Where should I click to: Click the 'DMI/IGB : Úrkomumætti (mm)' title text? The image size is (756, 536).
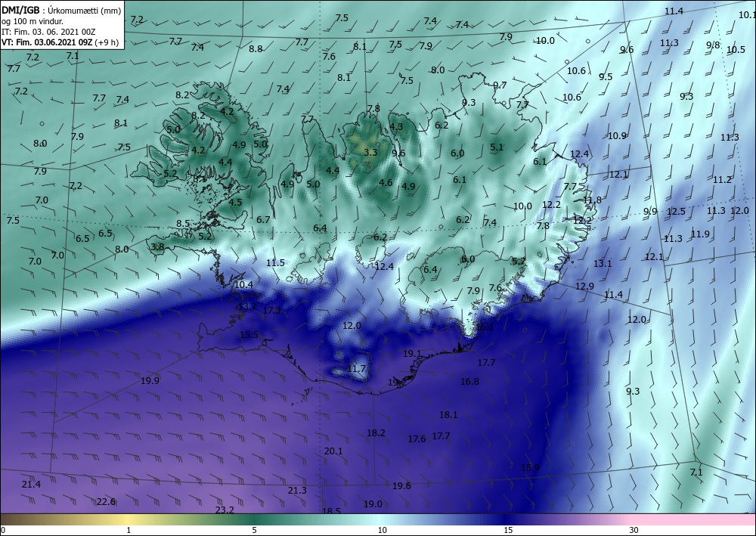click(61, 10)
